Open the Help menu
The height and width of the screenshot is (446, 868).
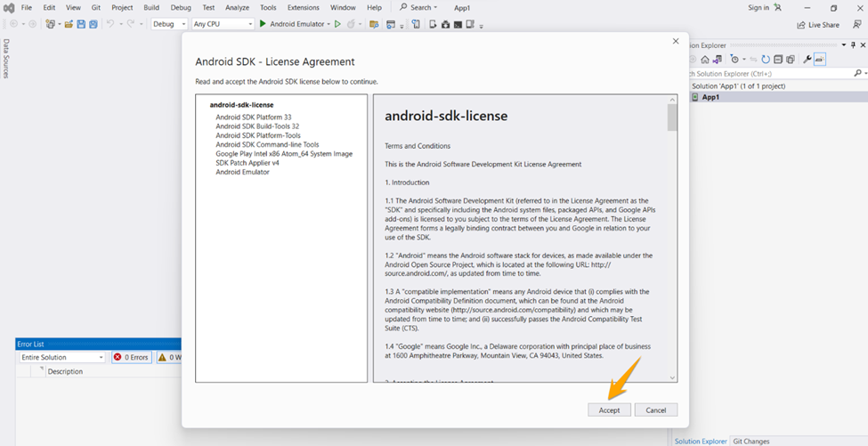374,8
